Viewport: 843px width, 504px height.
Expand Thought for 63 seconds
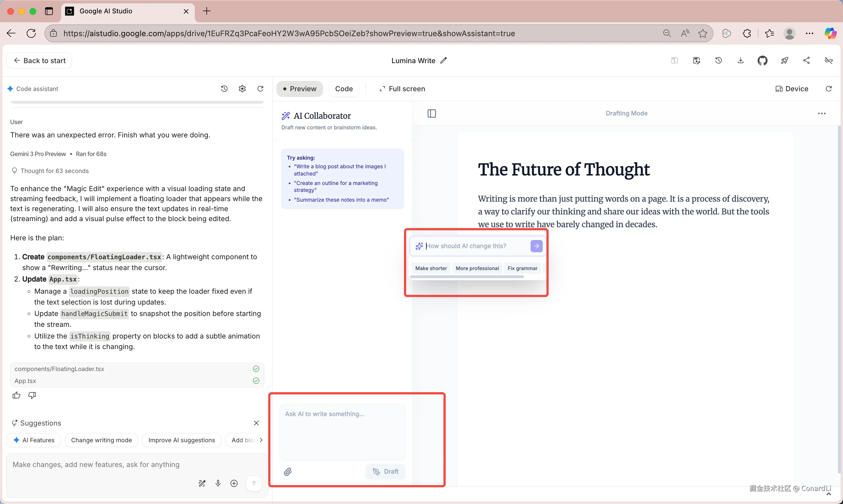pyautogui.click(x=54, y=171)
